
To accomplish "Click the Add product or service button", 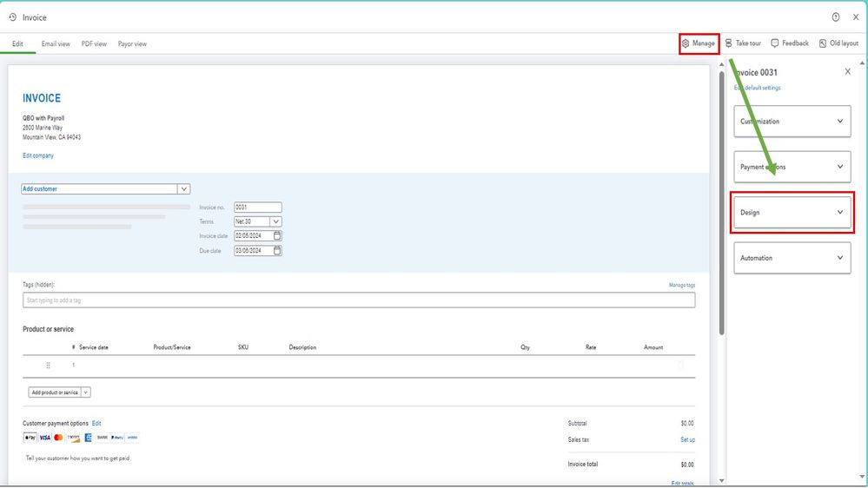I will (x=55, y=392).
